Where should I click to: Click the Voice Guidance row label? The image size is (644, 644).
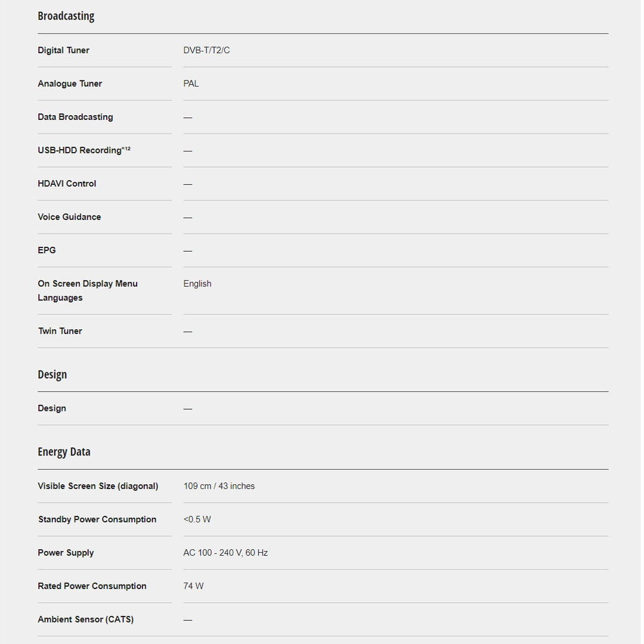coord(69,217)
